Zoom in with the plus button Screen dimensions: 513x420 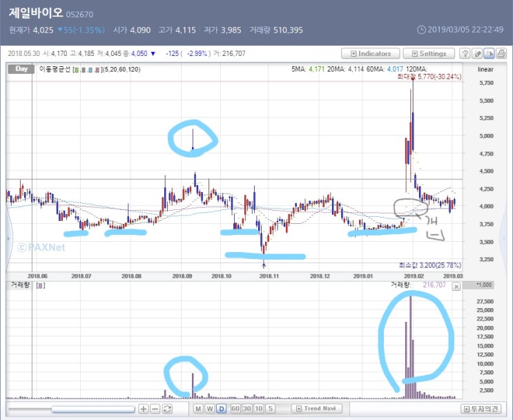(x=144, y=408)
